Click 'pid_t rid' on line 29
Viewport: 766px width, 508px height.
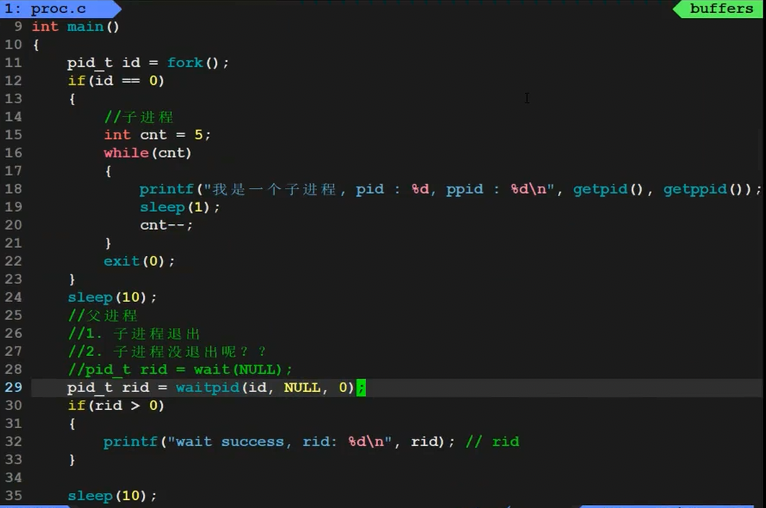[108, 388]
